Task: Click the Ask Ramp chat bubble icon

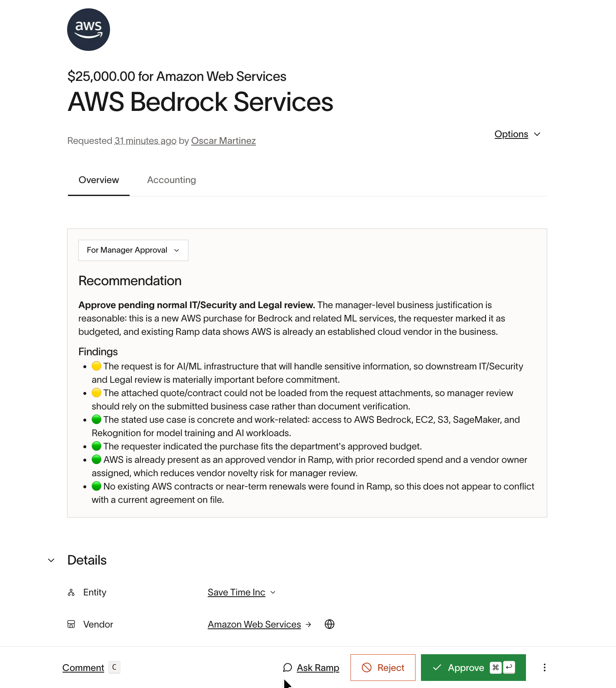Action: 287,668
